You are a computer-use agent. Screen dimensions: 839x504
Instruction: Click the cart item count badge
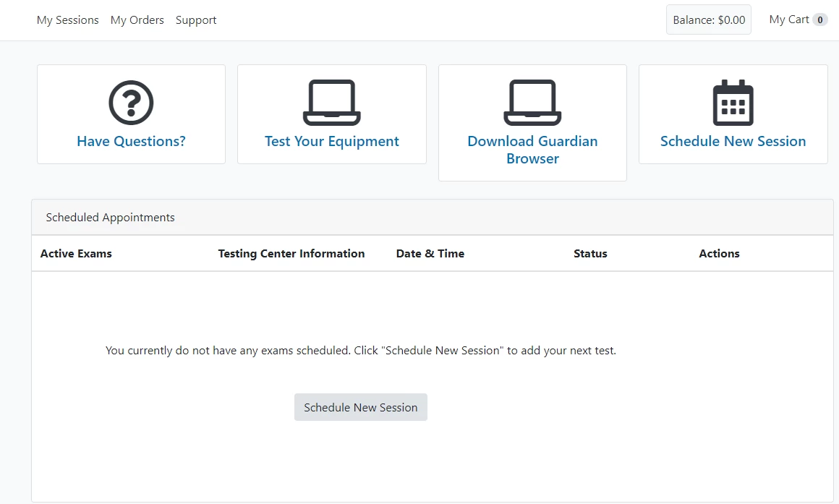[820, 20]
